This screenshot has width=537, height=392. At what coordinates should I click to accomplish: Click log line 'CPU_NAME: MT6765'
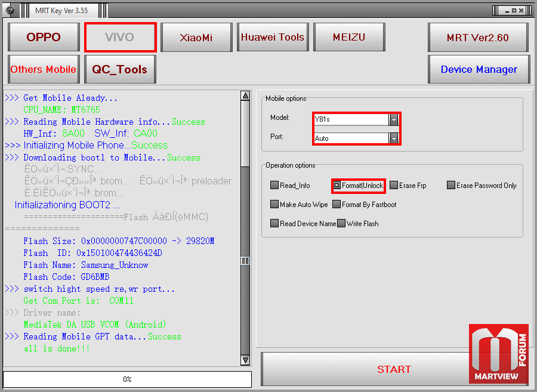click(61, 110)
